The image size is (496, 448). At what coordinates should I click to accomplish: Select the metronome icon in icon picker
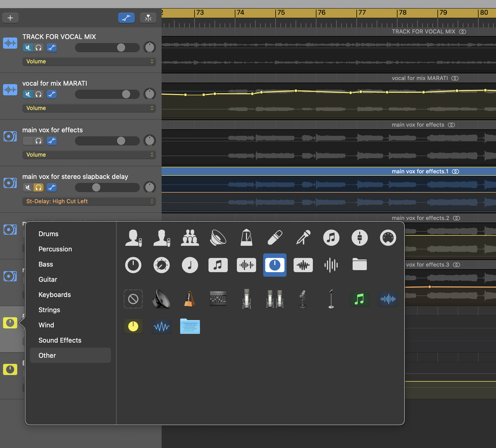coord(189,299)
